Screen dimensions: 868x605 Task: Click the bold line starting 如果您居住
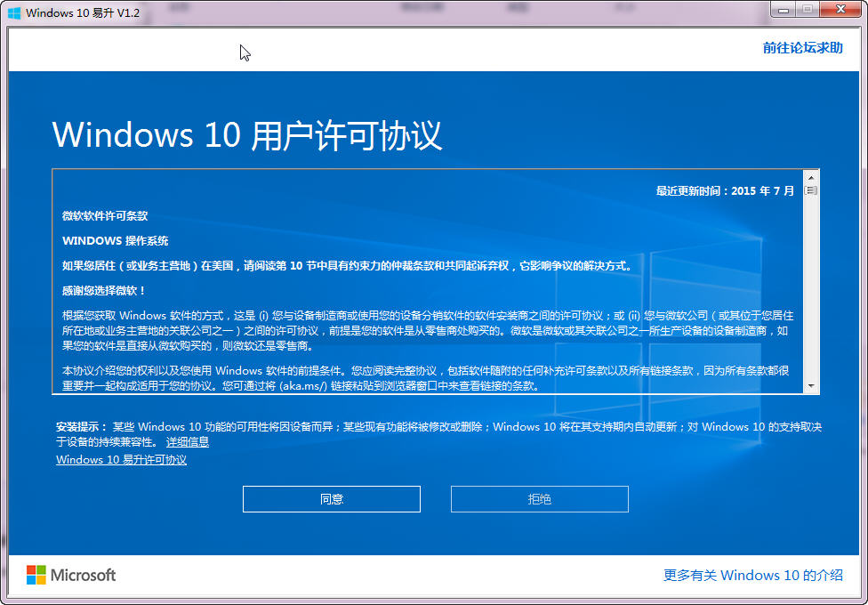(347, 266)
